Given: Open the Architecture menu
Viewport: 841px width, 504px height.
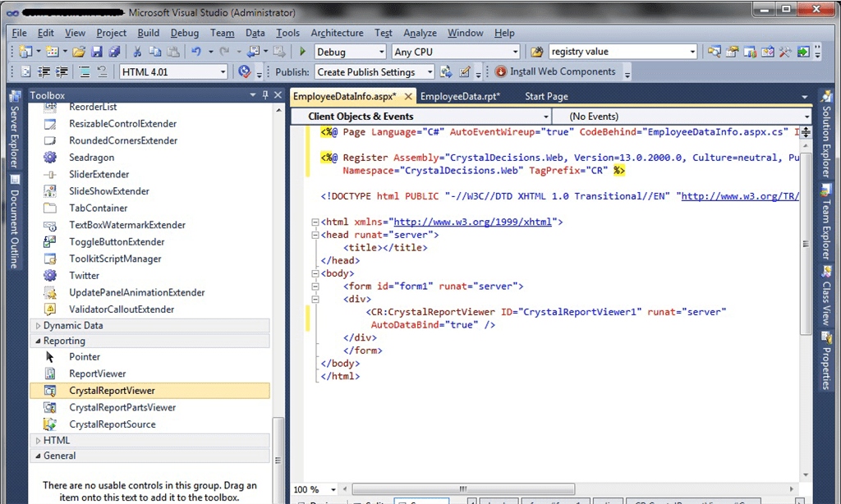Looking at the screenshot, I should point(337,33).
